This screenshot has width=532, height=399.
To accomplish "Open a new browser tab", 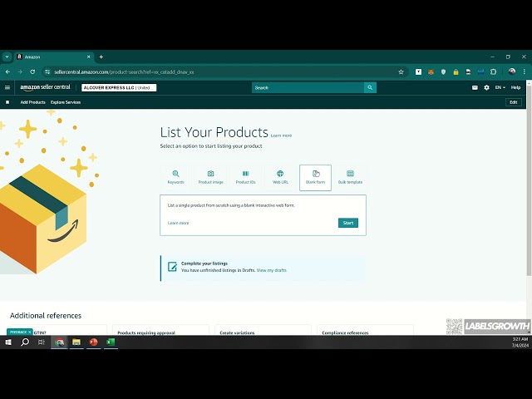I will click(x=101, y=57).
